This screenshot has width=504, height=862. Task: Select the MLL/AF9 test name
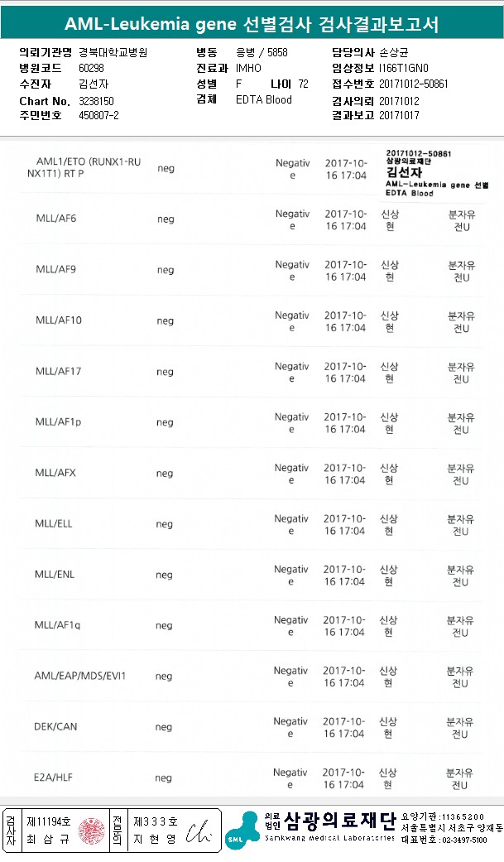pyautogui.click(x=55, y=270)
